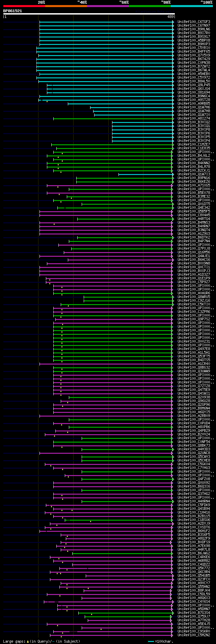The image size is (216, 644).
Task: Click the purple ~60% identity color segment
Action: 108,6
